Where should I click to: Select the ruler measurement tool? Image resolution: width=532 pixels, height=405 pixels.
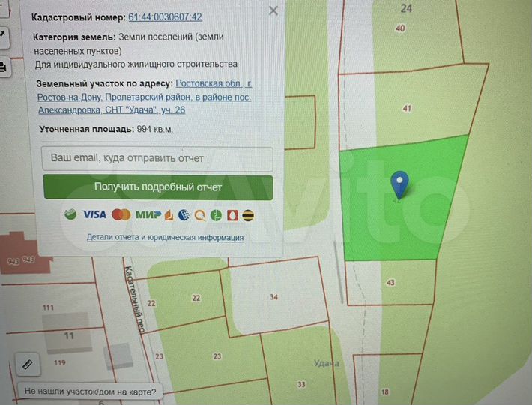point(28,364)
